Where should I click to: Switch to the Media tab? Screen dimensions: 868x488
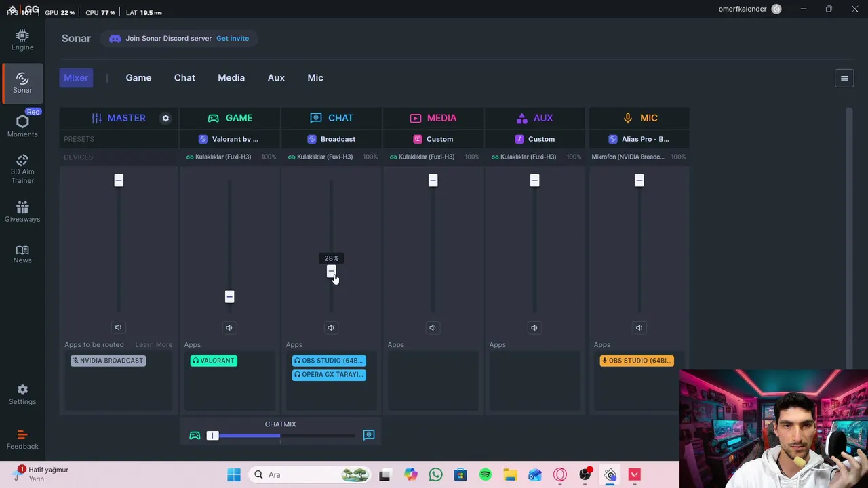pos(231,78)
